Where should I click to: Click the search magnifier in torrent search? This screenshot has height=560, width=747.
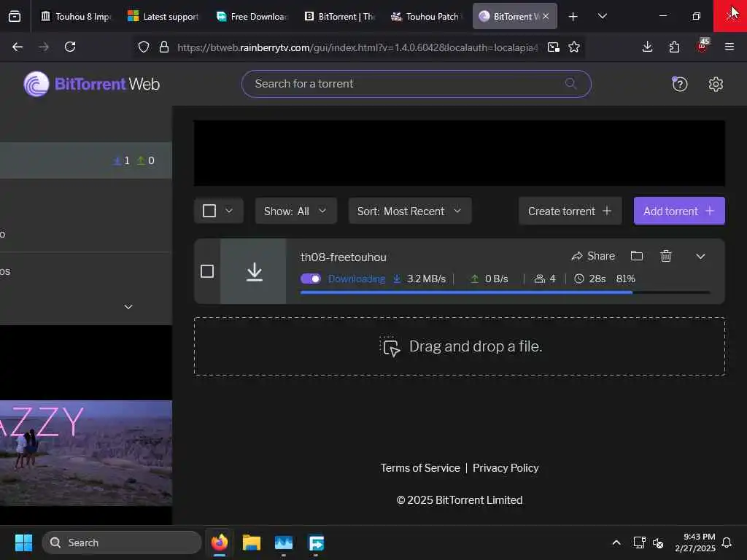coord(570,84)
